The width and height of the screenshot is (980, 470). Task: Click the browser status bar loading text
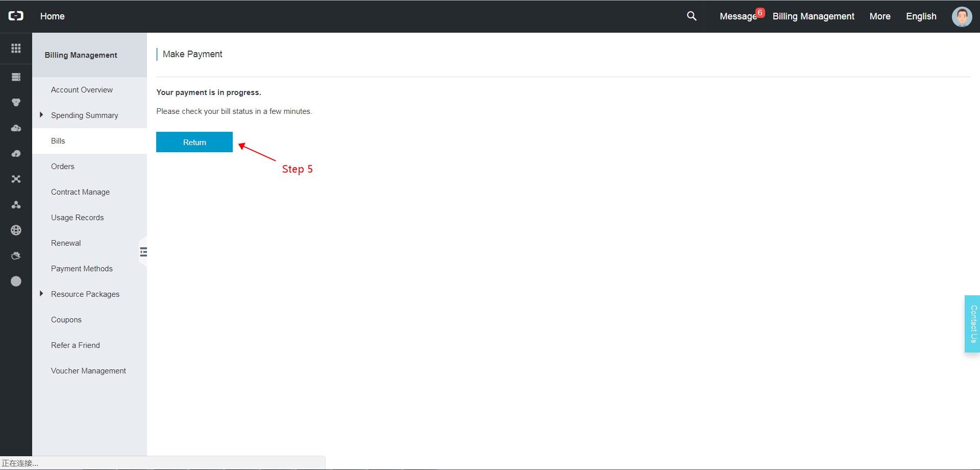[20, 463]
